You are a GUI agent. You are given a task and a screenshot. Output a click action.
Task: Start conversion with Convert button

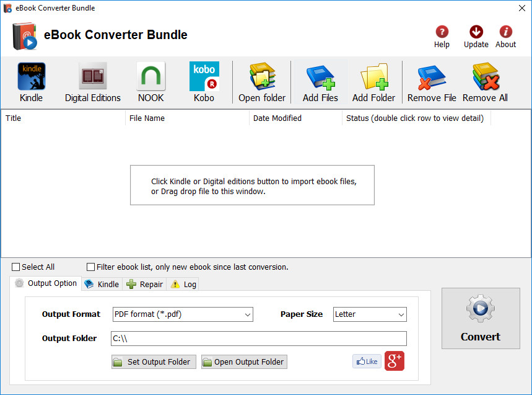(481, 318)
